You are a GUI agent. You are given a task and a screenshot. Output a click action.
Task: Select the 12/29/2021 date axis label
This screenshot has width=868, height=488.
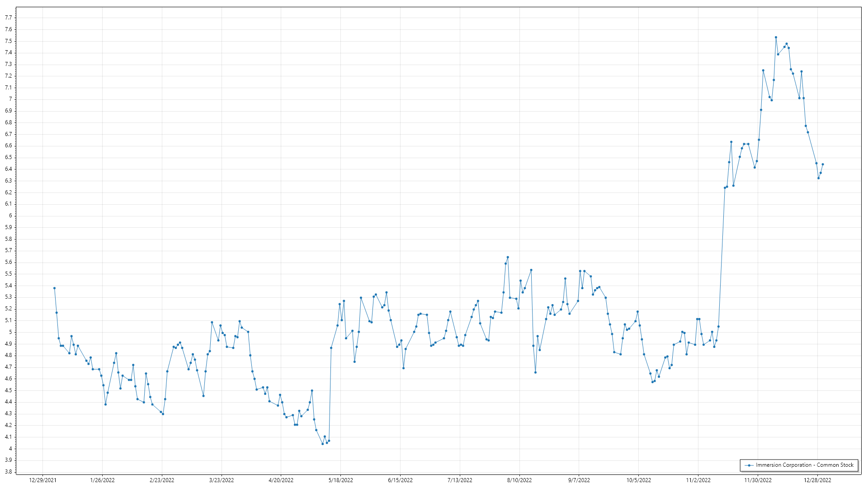pos(42,480)
